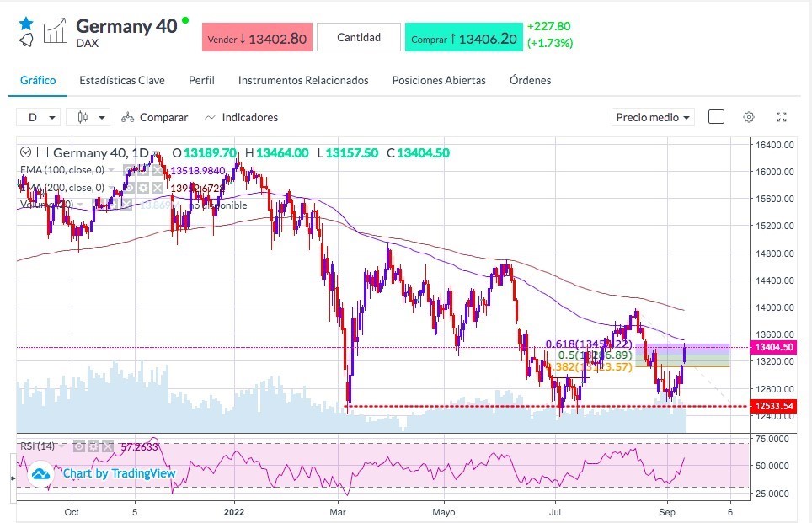Click the red Vender 13402.80 button
The width and height of the screenshot is (812, 523).
(257, 37)
